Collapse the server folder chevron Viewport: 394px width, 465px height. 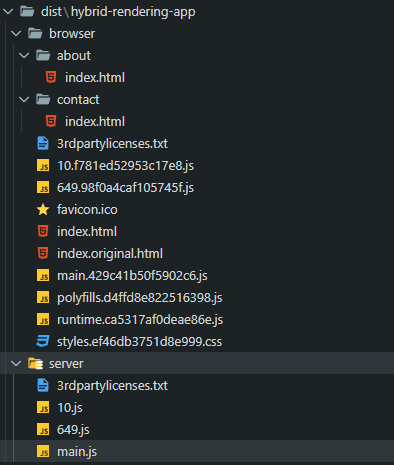tap(16, 364)
